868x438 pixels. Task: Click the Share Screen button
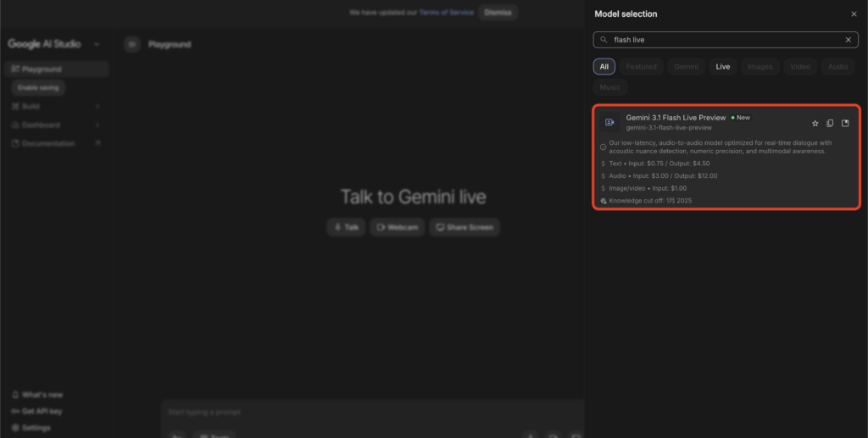(x=465, y=227)
